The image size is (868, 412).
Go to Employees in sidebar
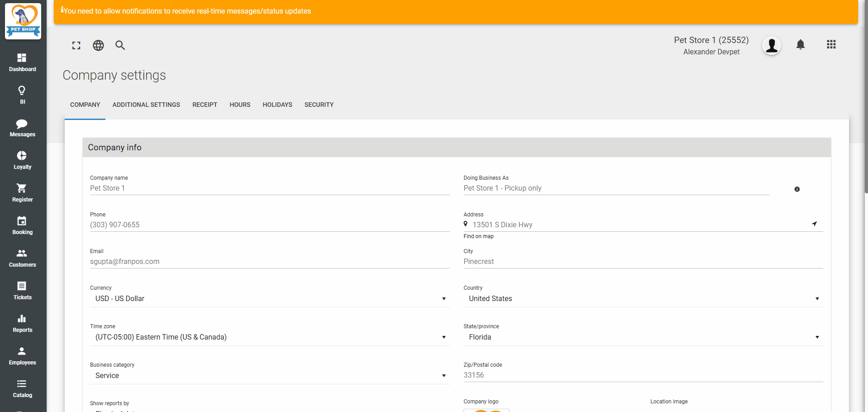click(23, 356)
